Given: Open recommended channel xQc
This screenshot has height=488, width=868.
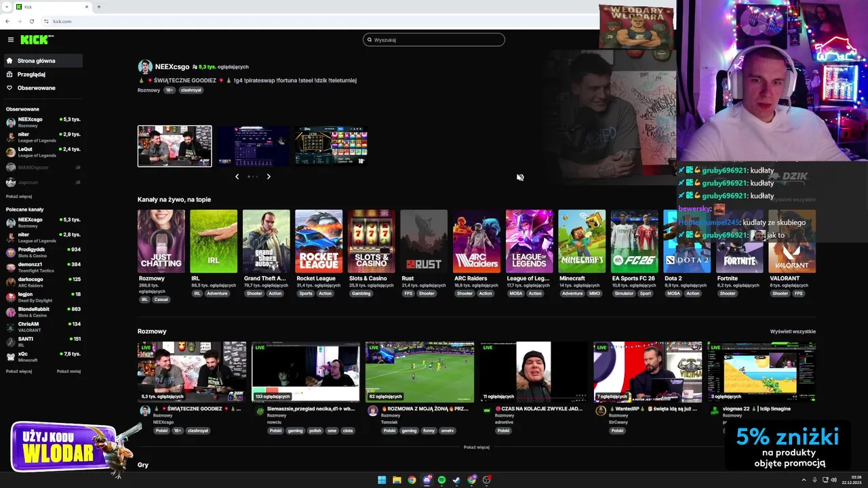Looking at the screenshot, I should (x=43, y=357).
